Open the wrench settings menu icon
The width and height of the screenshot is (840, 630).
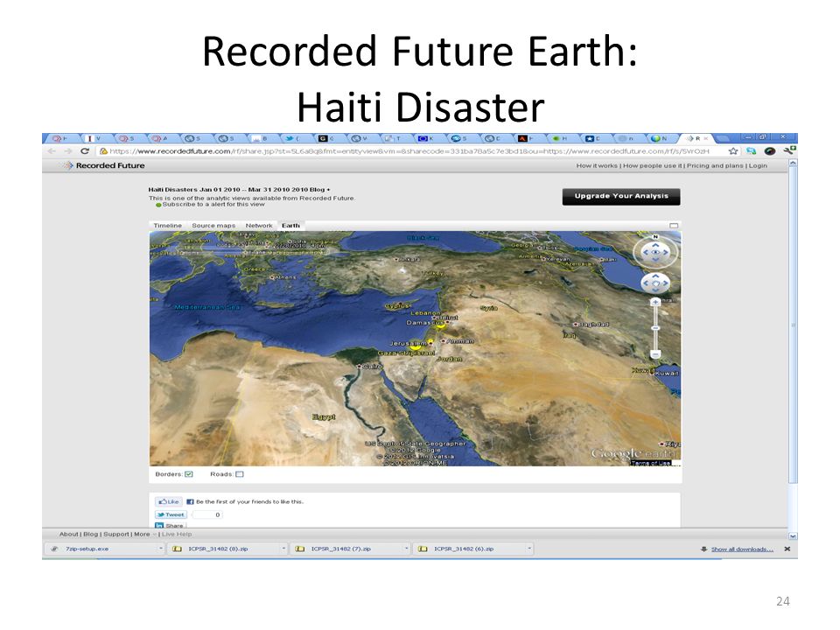(789, 150)
